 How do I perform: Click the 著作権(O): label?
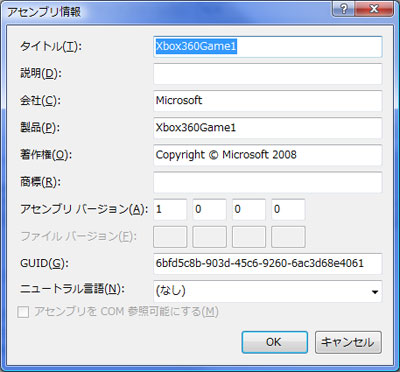(x=46, y=155)
